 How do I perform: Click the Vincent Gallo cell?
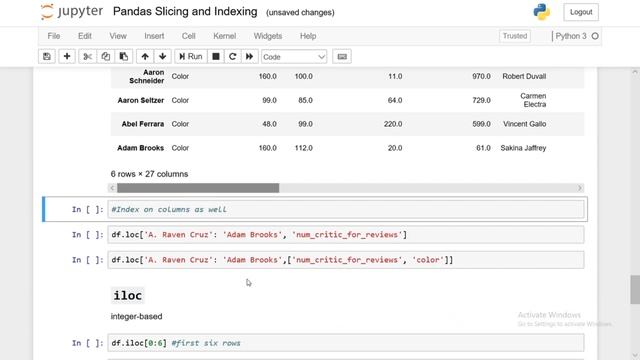point(524,124)
